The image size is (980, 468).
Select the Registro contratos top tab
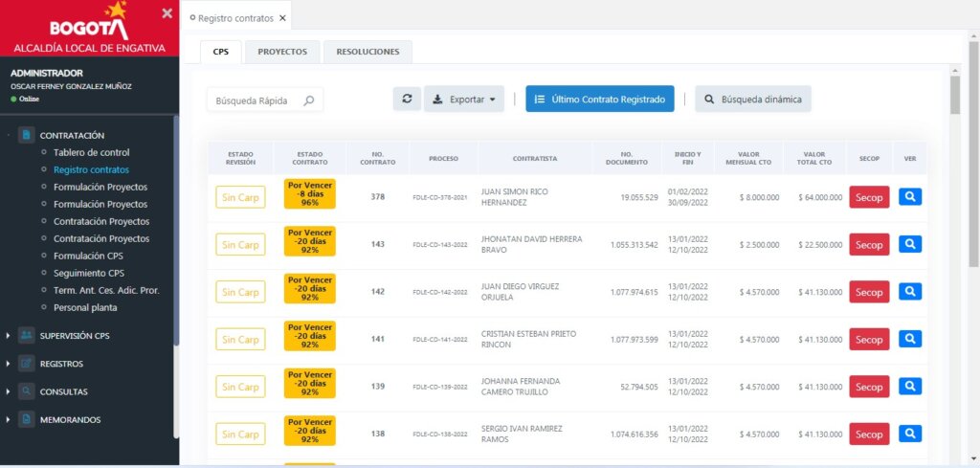point(235,18)
